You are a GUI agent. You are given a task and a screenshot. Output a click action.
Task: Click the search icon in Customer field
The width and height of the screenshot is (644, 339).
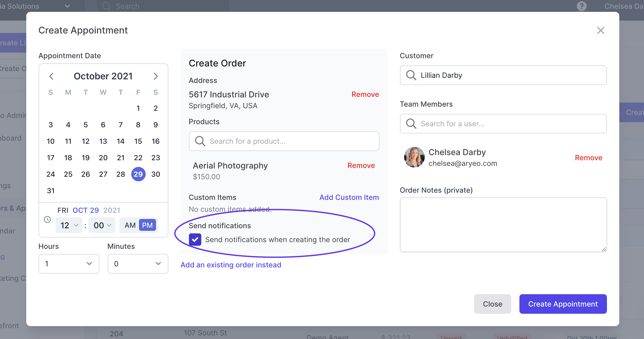point(411,75)
